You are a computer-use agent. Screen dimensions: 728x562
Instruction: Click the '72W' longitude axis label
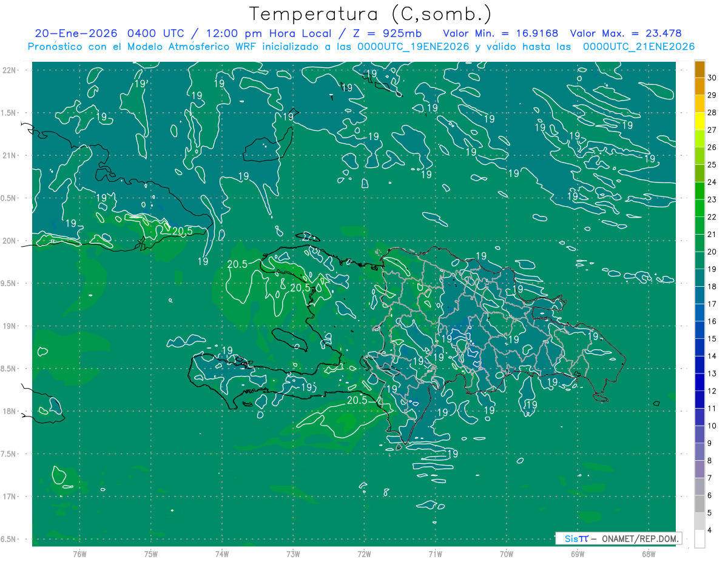364,554
